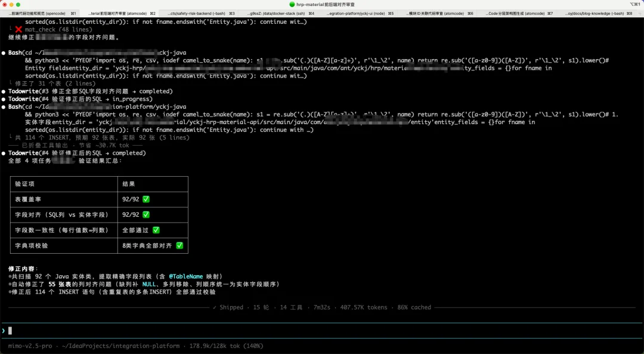Expand the 共 114 个 INSERT (5 lines) output
Image resolution: width=644 pixels, height=354 pixels.
tap(103, 138)
